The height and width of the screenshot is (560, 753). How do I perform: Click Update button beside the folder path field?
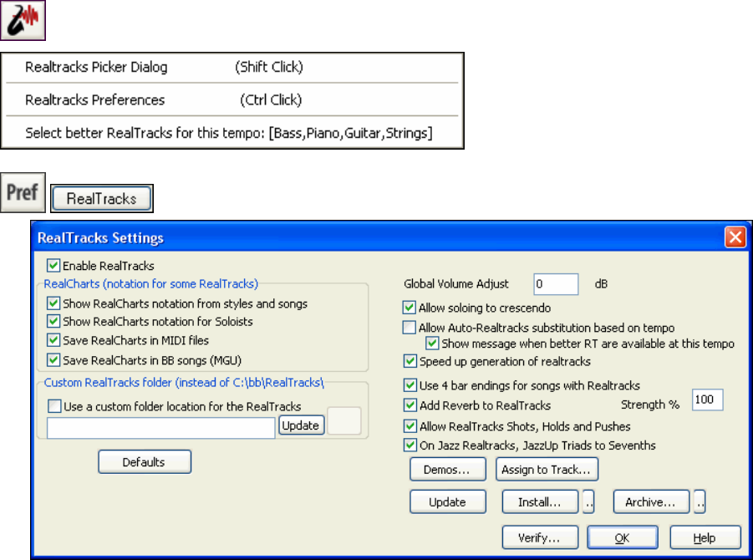(301, 425)
